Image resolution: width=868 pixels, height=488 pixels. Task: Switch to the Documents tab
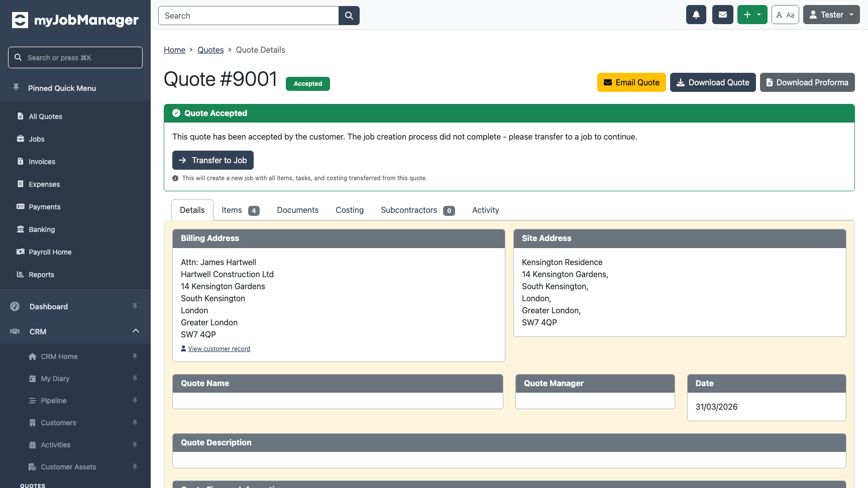298,210
